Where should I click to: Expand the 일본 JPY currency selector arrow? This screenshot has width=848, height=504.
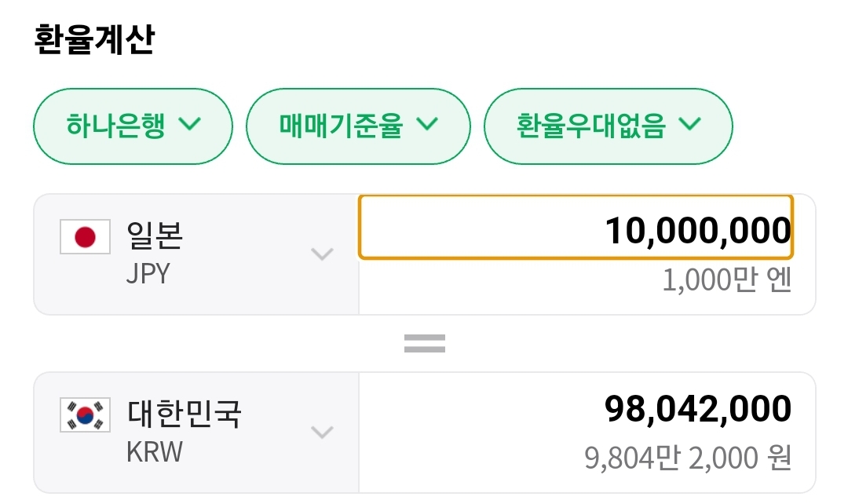[x=323, y=254]
